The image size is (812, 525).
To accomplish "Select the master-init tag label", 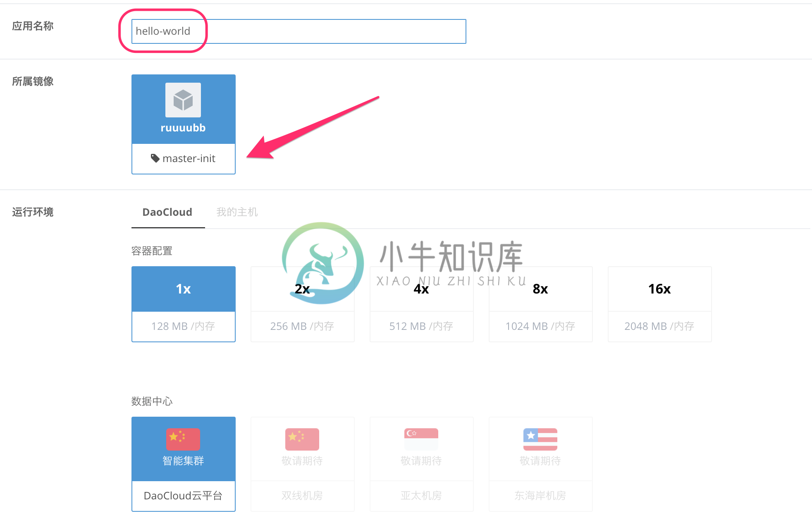I will click(x=189, y=158).
